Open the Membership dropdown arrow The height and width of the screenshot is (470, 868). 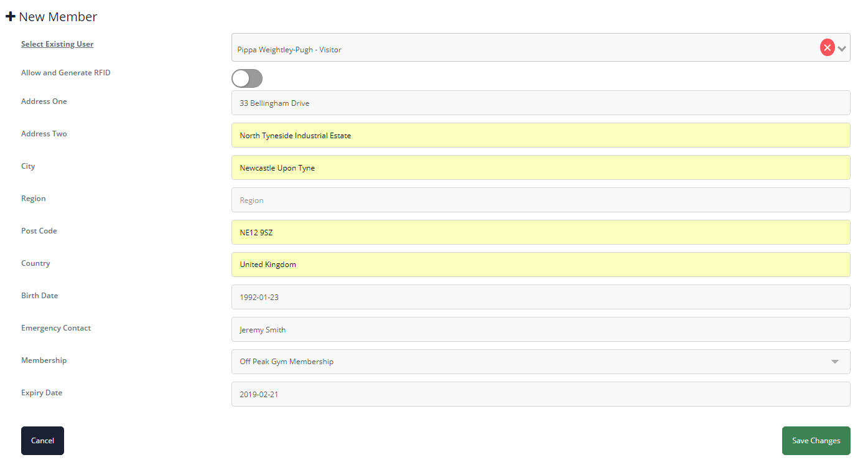pos(835,362)
